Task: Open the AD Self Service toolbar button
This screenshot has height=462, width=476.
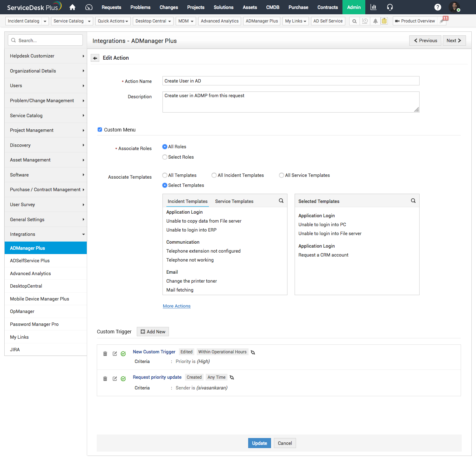Action: (x=328, y=21)
